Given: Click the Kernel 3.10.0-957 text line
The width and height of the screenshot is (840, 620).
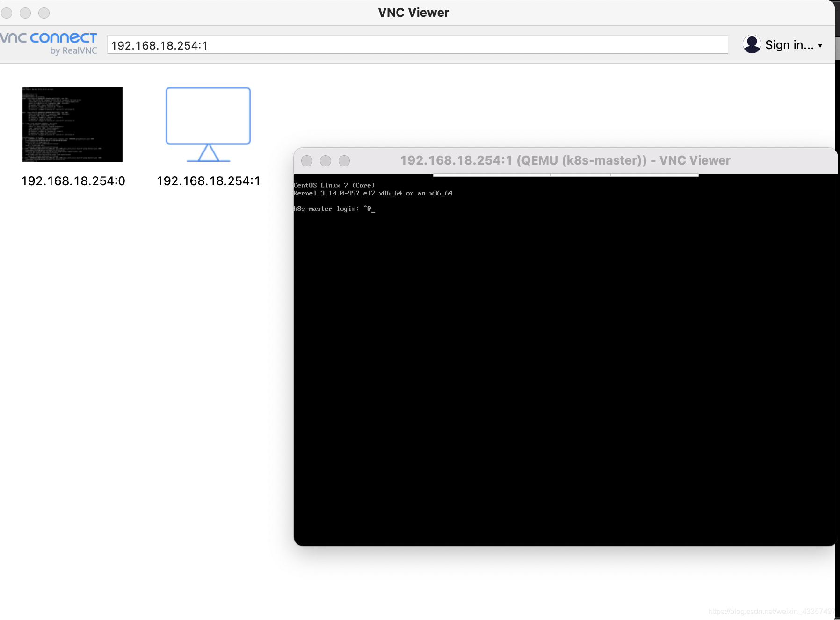Looking at the screenshot, I should pos(373,194).
